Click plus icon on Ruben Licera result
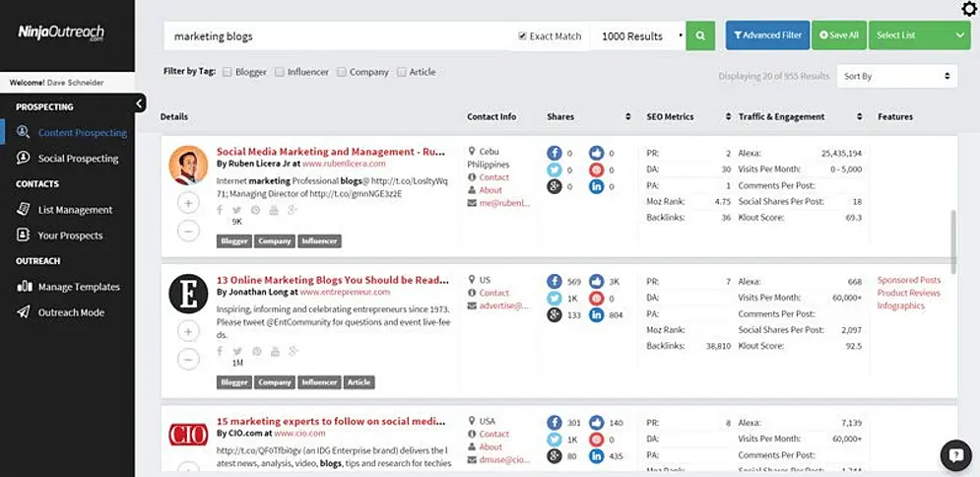 point(188,203)
